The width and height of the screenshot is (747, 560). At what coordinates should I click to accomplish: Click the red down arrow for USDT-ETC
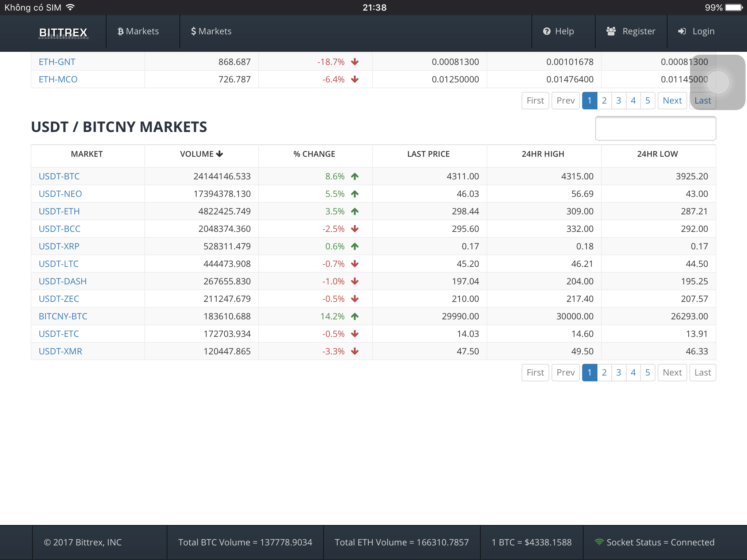click(x=355, y=334)
